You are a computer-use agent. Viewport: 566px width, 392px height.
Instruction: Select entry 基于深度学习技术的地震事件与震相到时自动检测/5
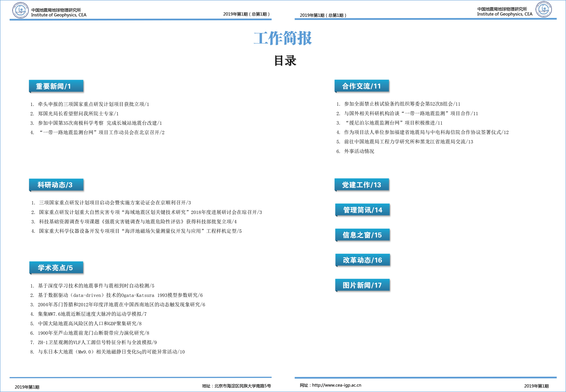(96, 286)
